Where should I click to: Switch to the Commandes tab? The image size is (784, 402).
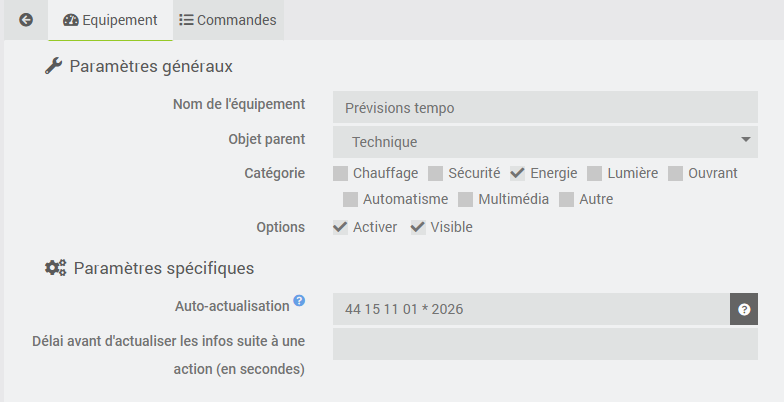tap(228, 20)
